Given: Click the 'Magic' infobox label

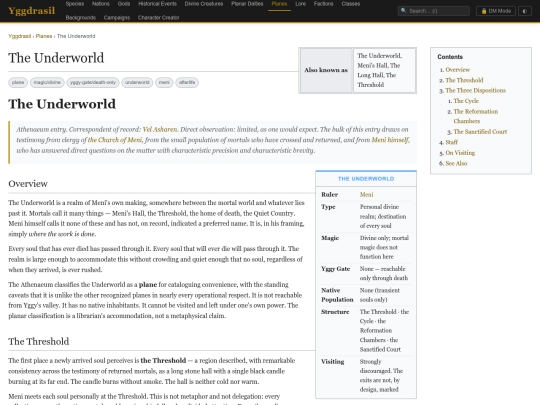Looking at the screenshot, I should pos(330,238).
